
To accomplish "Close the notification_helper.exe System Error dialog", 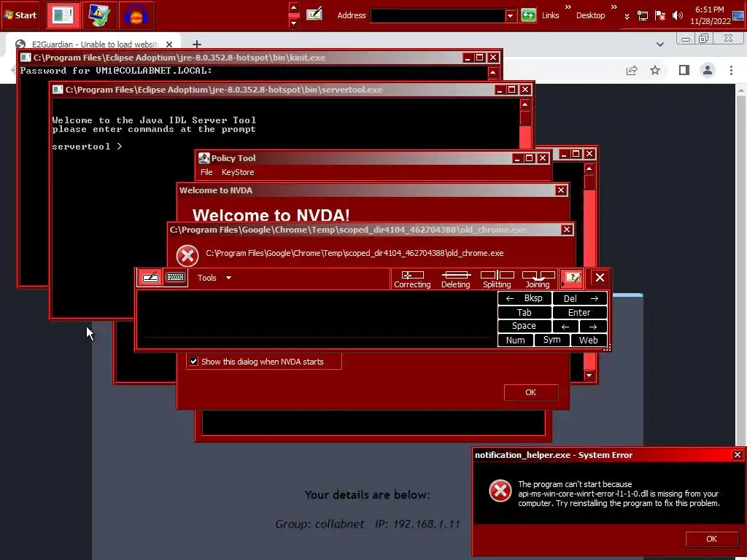I will [738, 455].
